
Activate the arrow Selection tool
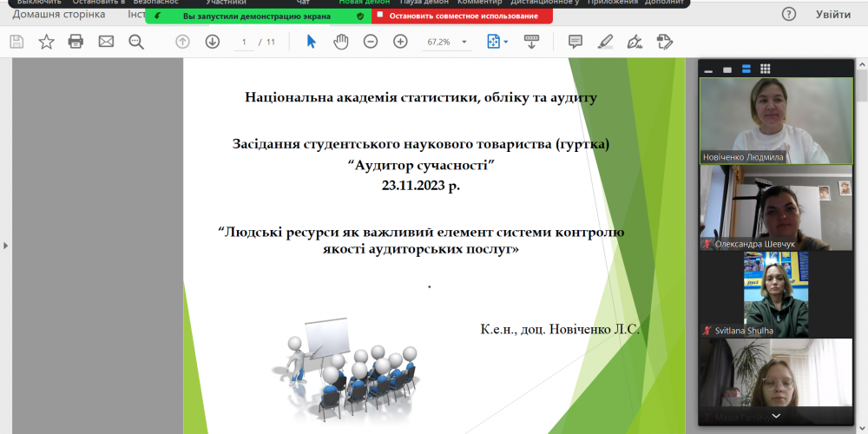click(x=312, y=42)
